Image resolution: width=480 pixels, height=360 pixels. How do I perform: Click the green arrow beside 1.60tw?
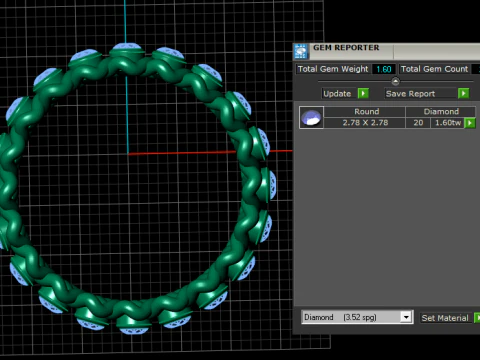tap(470, 123)
